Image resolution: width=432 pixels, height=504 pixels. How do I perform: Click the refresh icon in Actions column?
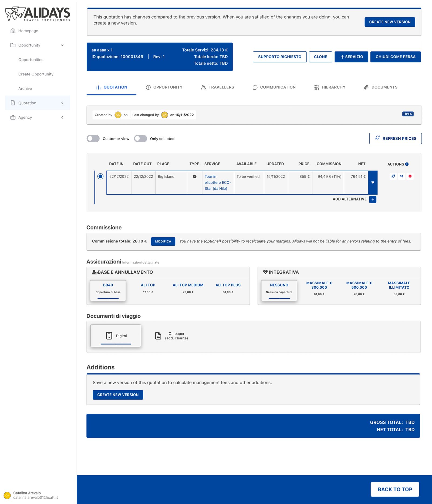[393, 176]
